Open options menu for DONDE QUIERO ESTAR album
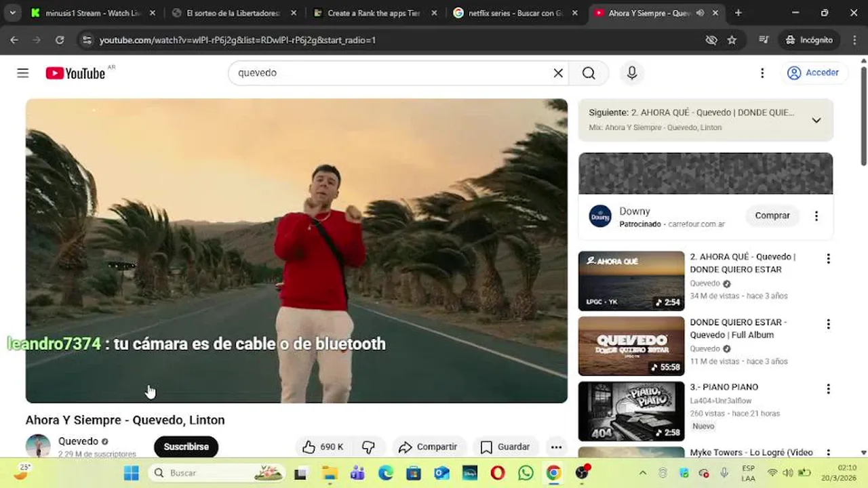868x488 pixels. pyautogui.click(x=828, y=324)
